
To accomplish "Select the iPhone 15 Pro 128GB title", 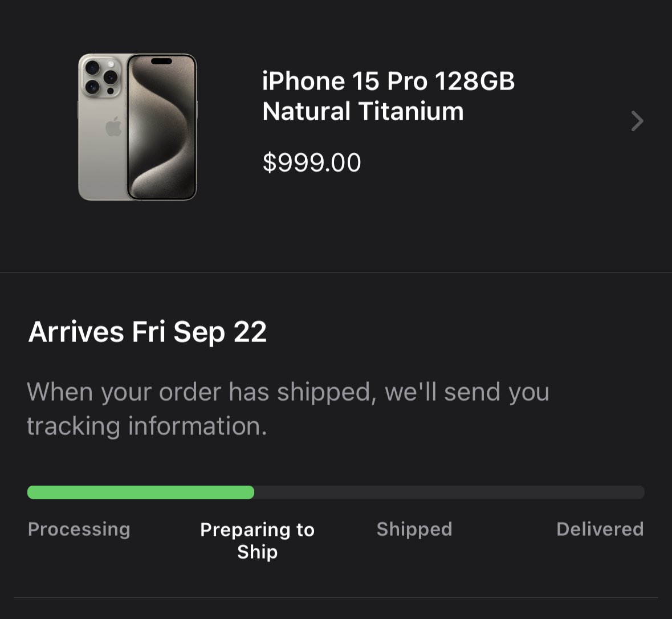I will point(388,81).
